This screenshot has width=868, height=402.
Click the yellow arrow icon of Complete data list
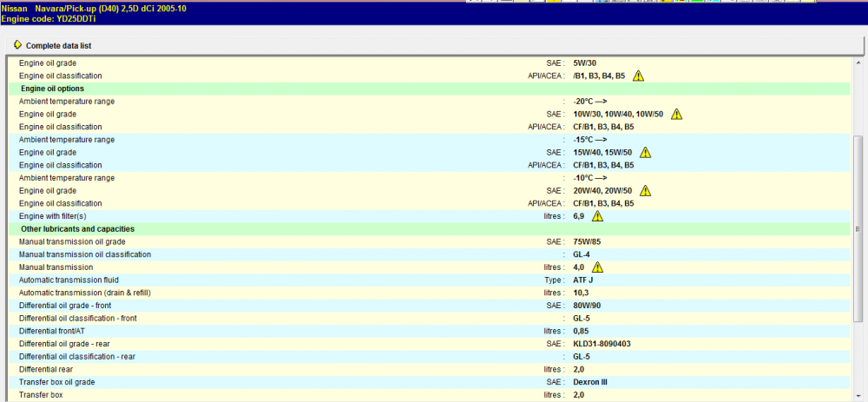tap(17, 45)
